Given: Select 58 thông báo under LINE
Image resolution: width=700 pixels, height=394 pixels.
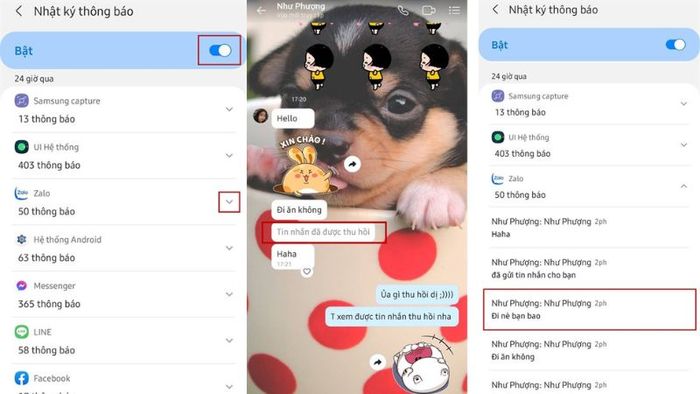Looking at the screenshot, I should point(46,350).
